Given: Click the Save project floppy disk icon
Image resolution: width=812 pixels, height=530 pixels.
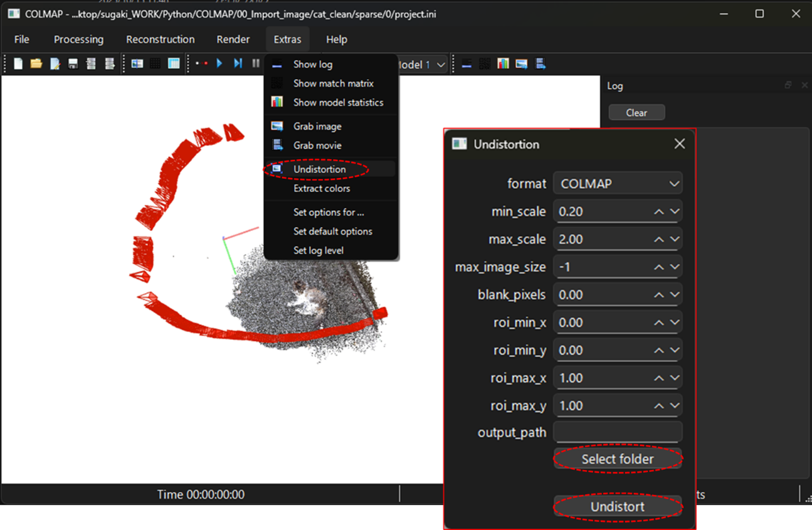Looking at the screenshot, I should coord(73,64).
